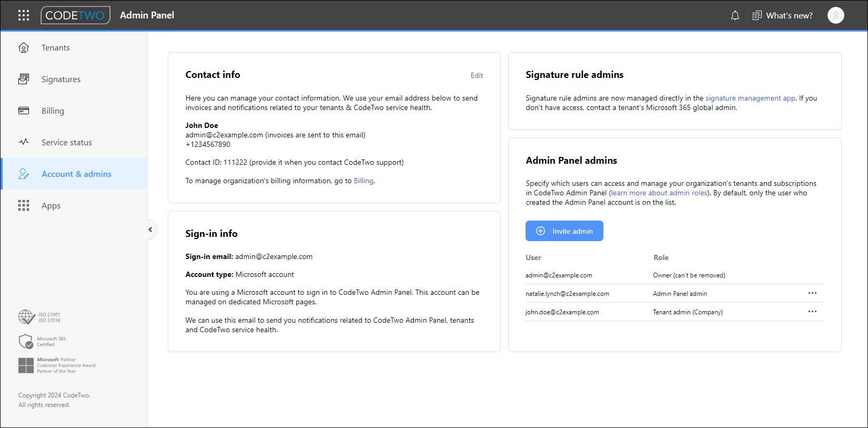Click the Account & admins person icon
Image resolution: width=868 pixels, height=428 pixels.
[x=24, y=174]
